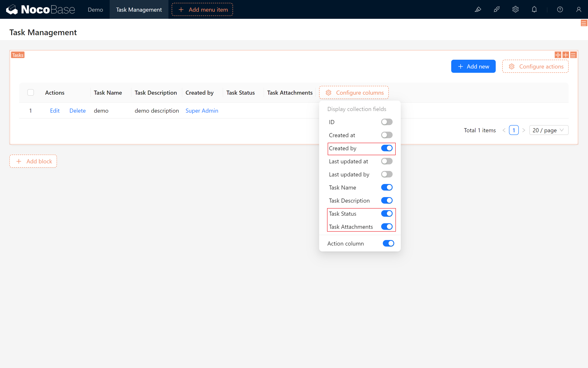Turn off Task Status switch
The height and width of the screenshot is (368, 588).
point(386,213)
